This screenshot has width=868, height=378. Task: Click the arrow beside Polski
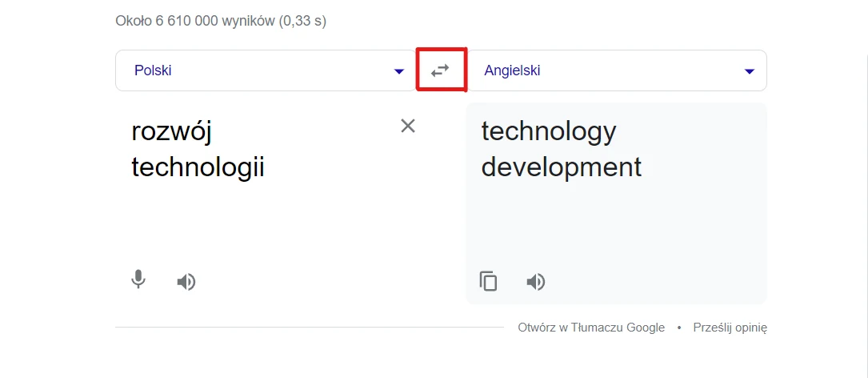[x=399, y=71]
